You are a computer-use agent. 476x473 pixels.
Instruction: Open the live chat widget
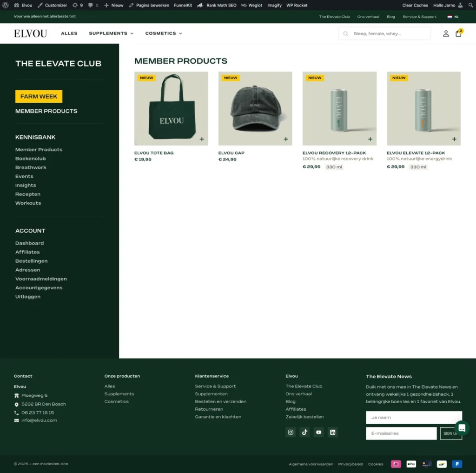pyautogui.click(x=462, y=428)
